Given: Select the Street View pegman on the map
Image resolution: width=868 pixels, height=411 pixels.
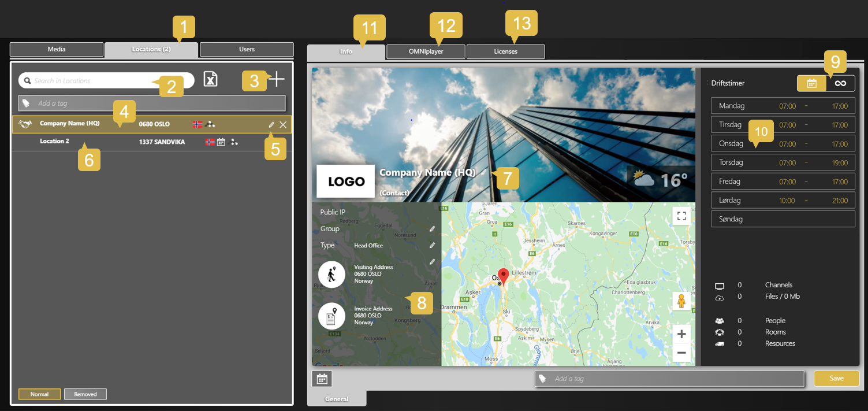Looking at the screenshot, I should point(681,301).
